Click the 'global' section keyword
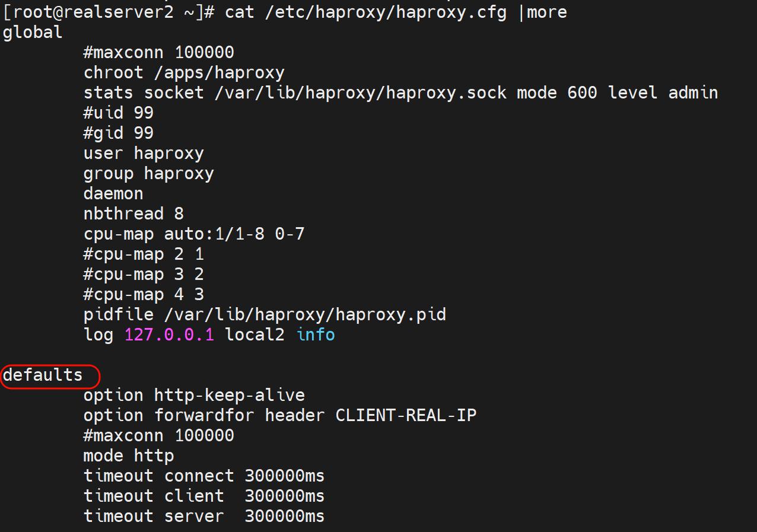The image size is (757, 532). pyautogui.click(x=33, y=33)
